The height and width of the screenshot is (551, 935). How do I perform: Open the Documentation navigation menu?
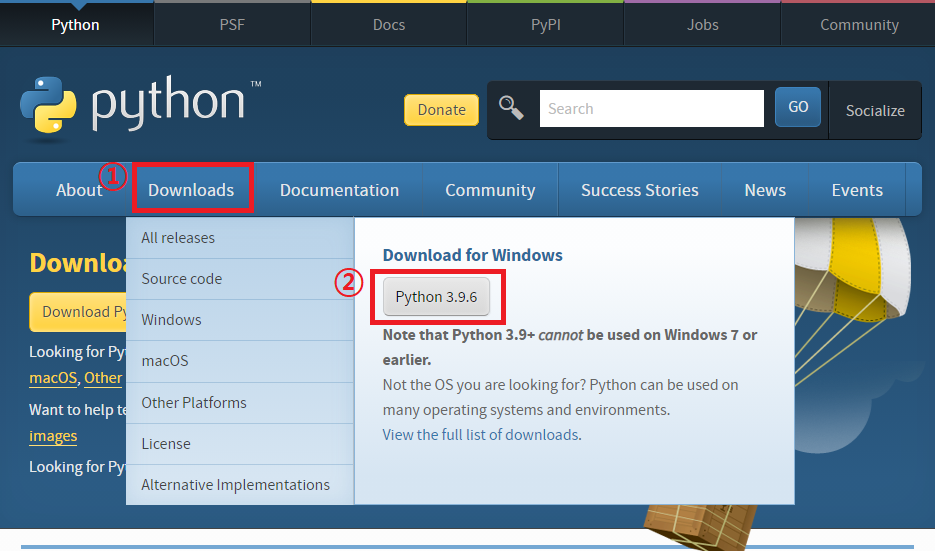(339, 190)
